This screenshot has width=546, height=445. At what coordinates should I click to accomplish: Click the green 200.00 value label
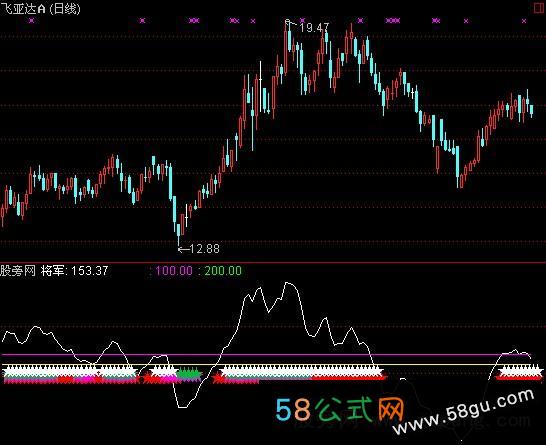223,271
